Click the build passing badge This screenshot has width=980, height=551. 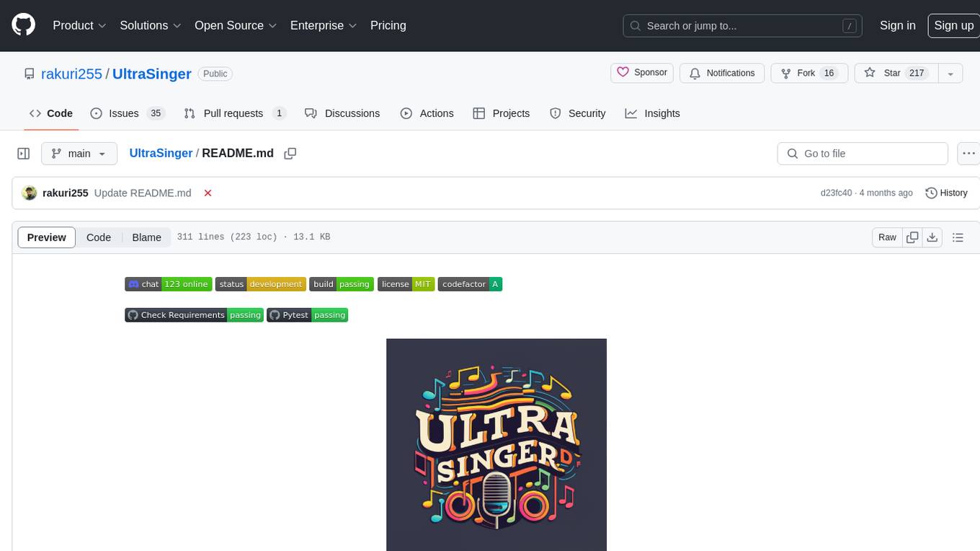342,284
